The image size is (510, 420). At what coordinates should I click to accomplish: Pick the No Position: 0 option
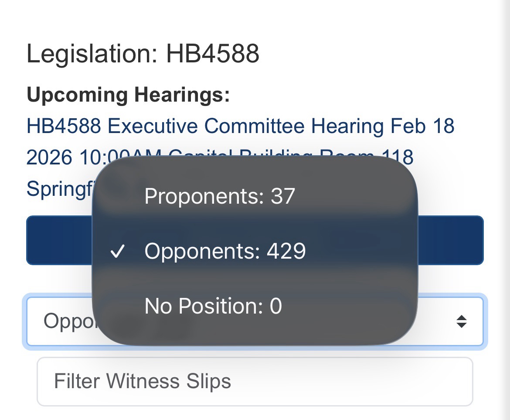click(x=213, y=306)
